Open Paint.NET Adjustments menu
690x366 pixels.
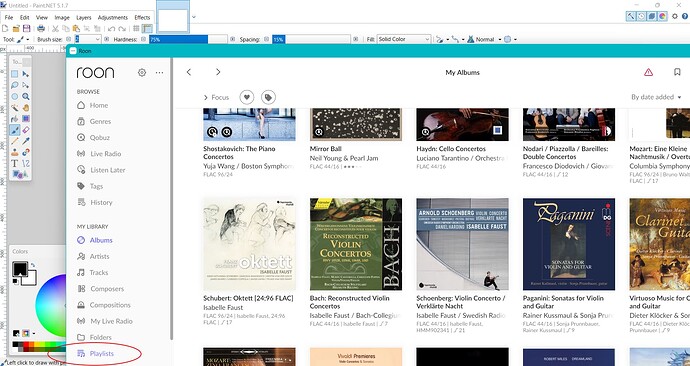coord(113,18)
